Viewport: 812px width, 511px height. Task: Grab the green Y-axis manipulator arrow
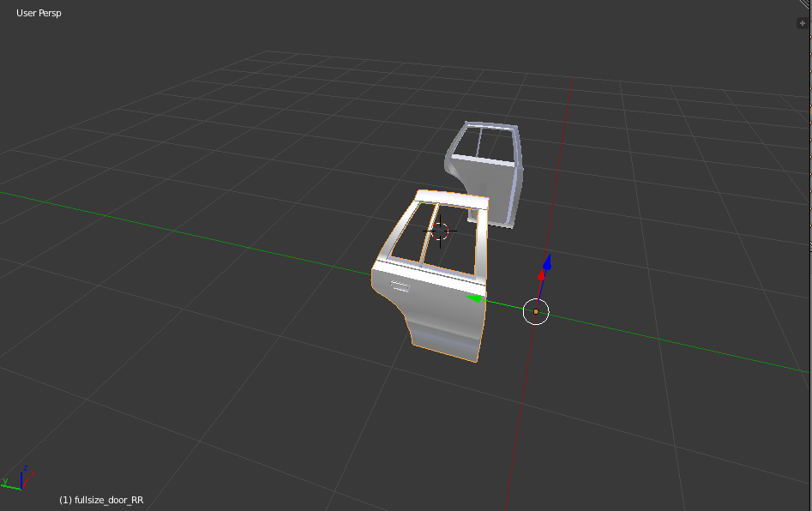tap(475, 298)
